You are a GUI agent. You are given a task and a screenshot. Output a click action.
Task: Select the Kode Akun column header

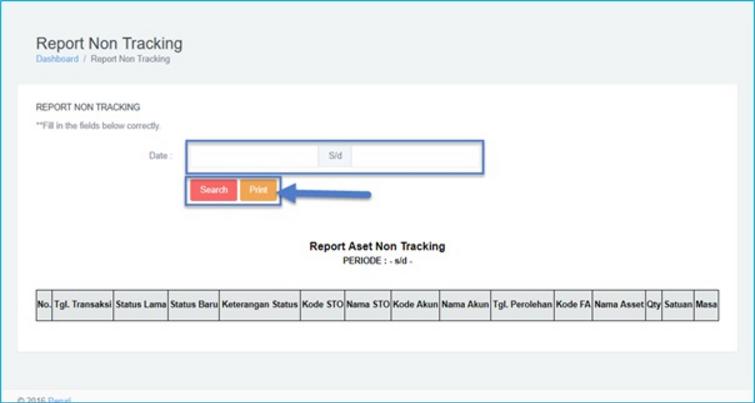point(415,303)
